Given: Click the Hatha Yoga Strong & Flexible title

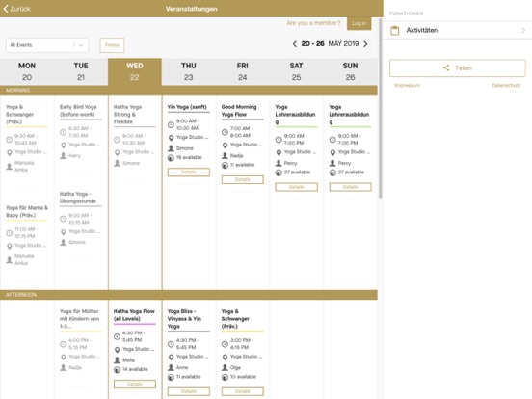Looking at the screenshot, I should pos(127,115).
